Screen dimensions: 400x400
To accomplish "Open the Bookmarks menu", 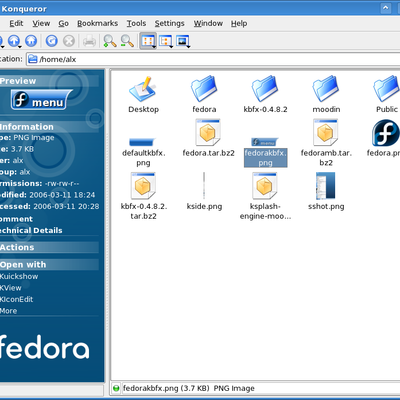I will [97, 23].
